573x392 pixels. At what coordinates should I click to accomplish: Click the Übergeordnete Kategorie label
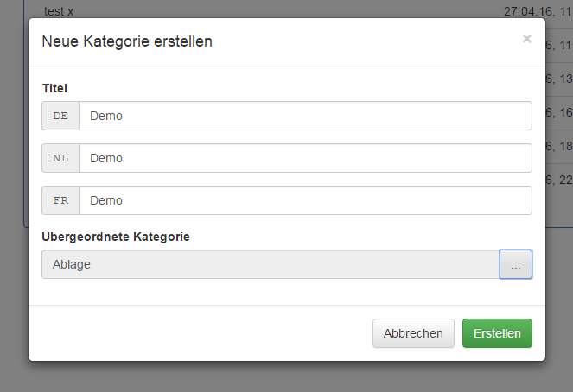click(116, 236)
